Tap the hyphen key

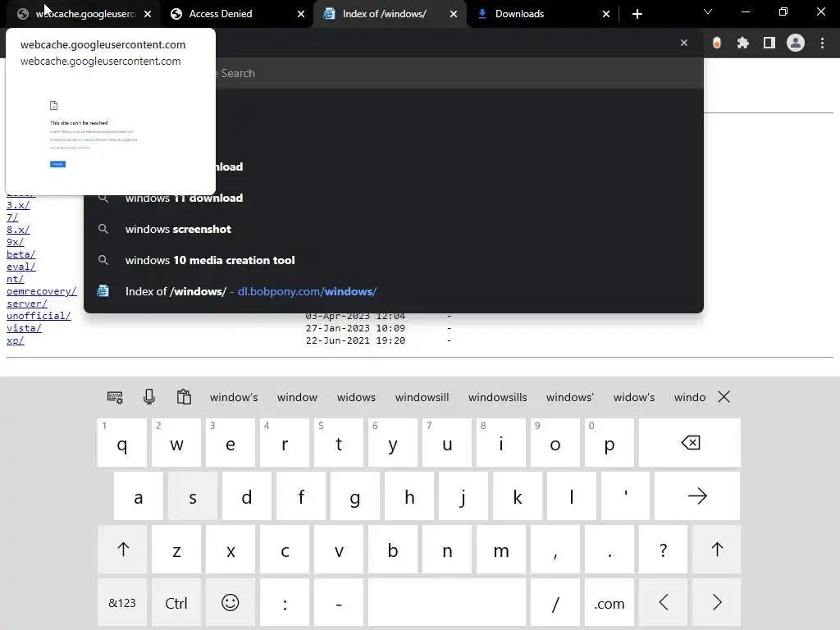[339, 603]
